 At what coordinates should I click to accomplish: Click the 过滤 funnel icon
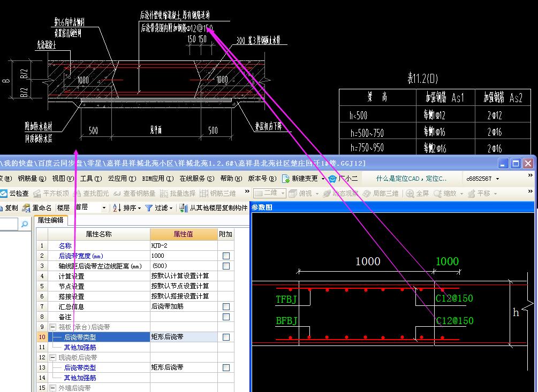pos(149,208)
